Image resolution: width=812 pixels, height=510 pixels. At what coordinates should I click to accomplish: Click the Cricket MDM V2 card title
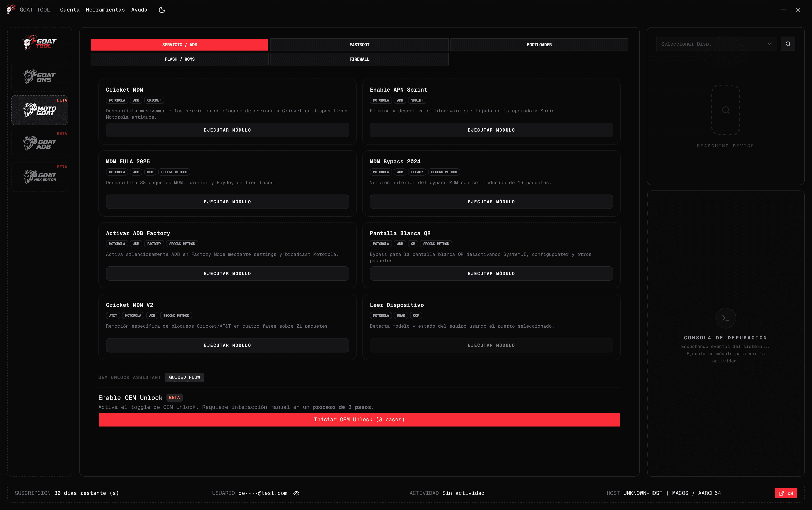(129, 305)
